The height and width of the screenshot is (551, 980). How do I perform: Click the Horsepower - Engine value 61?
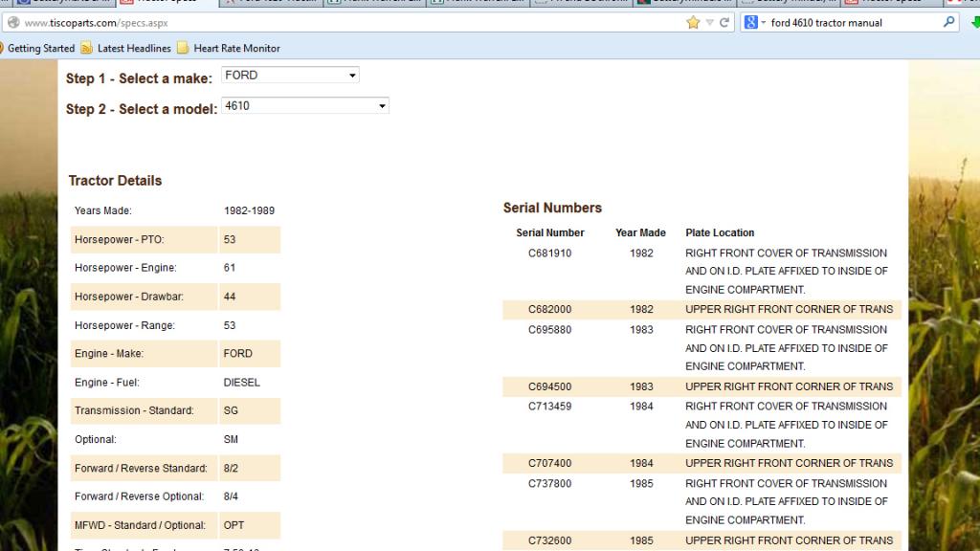click(230, 268)
